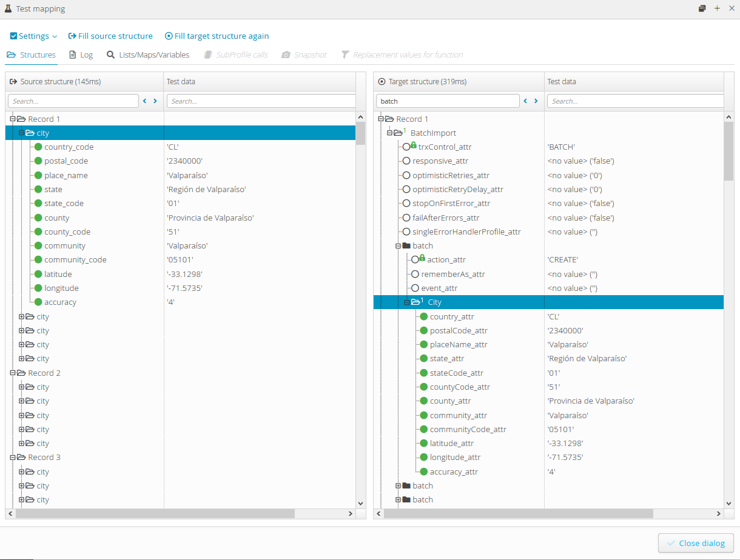Click the 'Región de Valparaíso' source value
Viewport: 740px width, 560px height.
(x=206, y=189)
